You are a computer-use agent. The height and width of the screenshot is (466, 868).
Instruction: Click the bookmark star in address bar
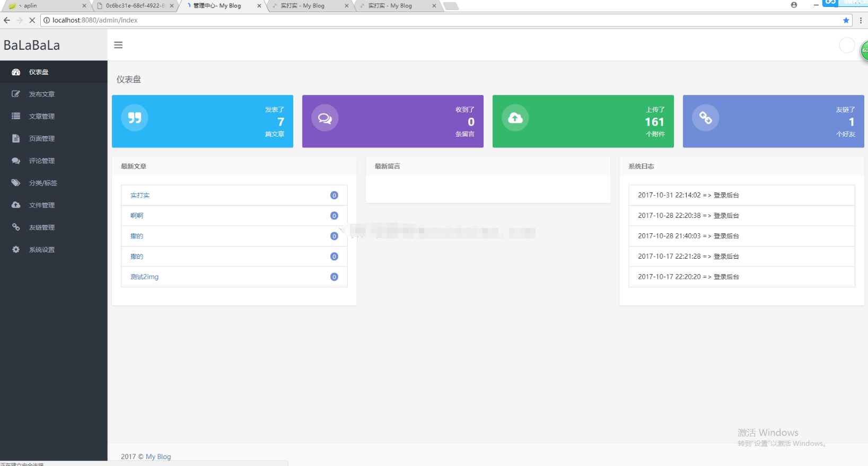pyautogui.click(x=846, y=20)
